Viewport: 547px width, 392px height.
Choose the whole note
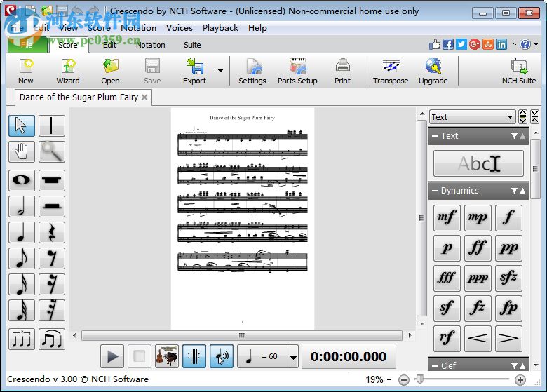click(22, 180)
